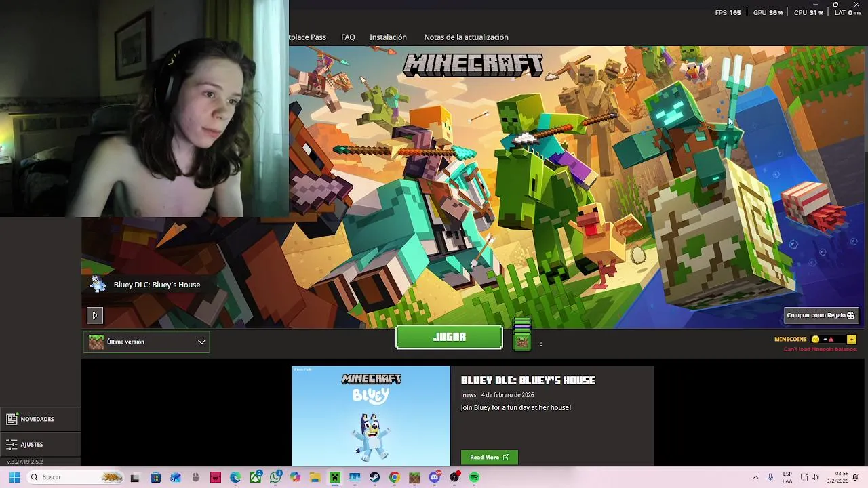The height and width of the screenshot is (488, 868).
Task: Open Steam from the taskbar
Action: coord(374,477)
